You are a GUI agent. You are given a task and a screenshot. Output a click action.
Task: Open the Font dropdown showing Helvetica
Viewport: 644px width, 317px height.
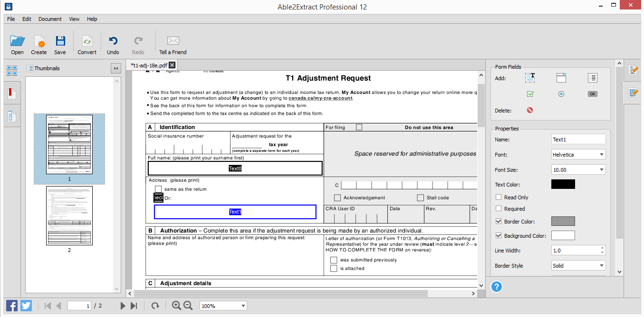point(578,154)
